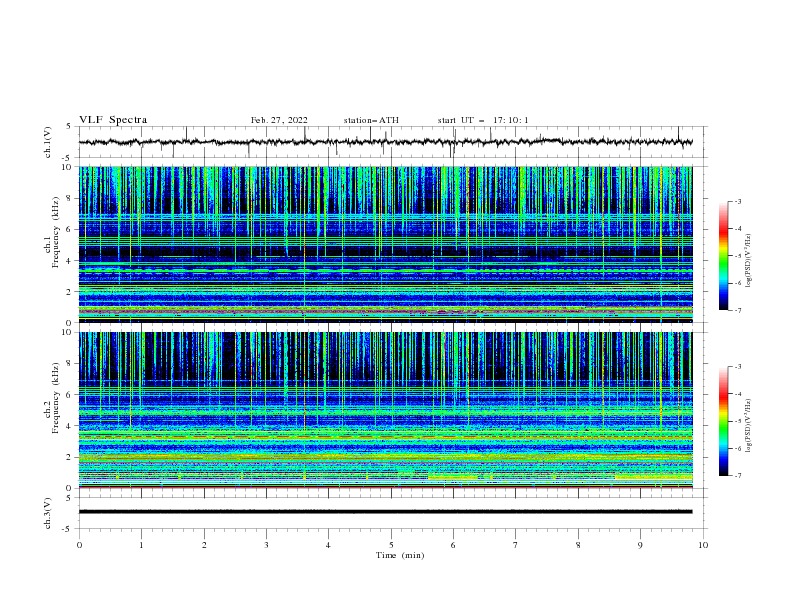Viewport: 792px width, 612px height.
Task: Click the "station=ATH" label
Action: (371, 120)
